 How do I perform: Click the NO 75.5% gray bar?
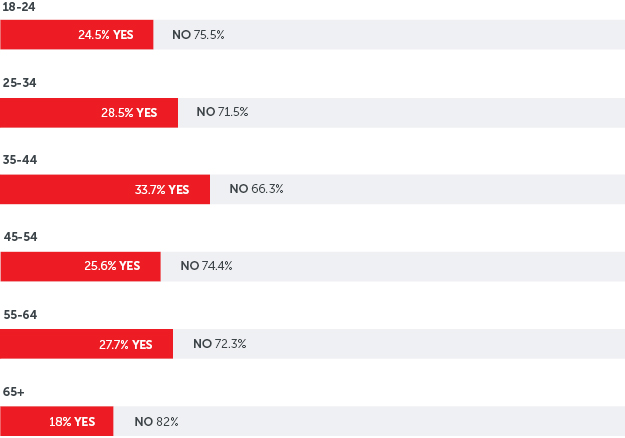click(389, 35)
